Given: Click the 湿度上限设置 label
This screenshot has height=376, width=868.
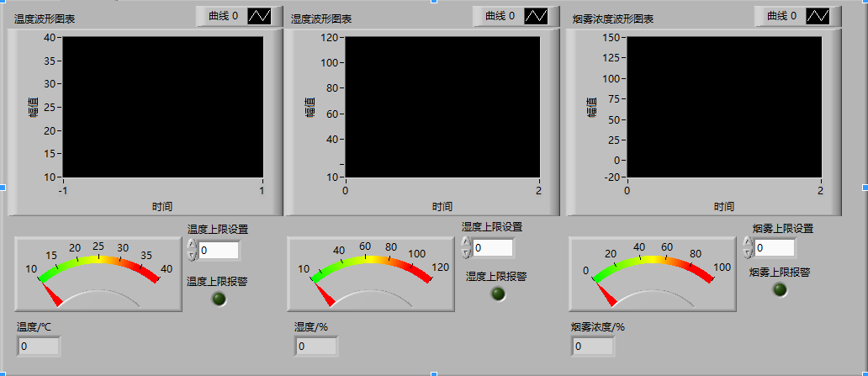Looking at the screenshot, I should click(492, 226).
